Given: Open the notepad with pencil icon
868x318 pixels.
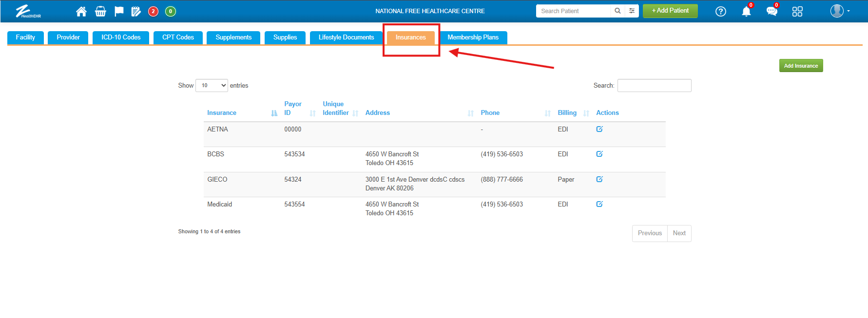Looking at the screenshot, I should 136,11.
